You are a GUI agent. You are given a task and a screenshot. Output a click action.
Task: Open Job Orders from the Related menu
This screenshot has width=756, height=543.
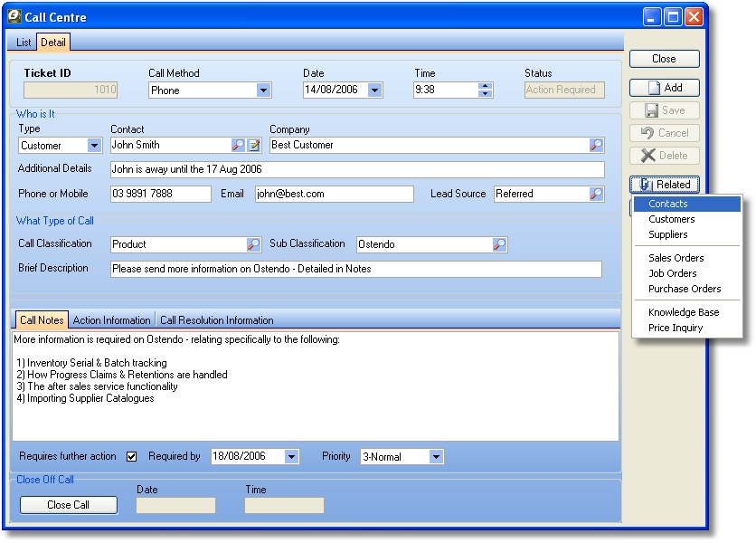(x=687, y=273)
